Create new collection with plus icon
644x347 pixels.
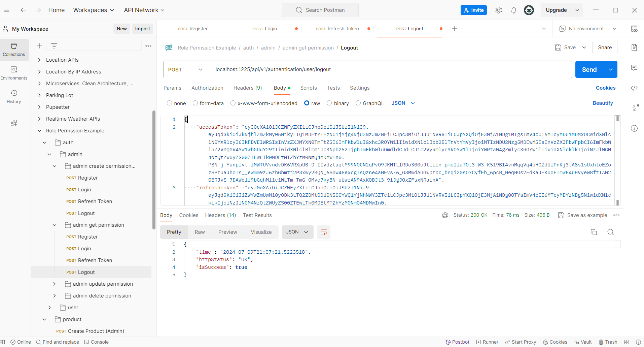tap(39, 46)
